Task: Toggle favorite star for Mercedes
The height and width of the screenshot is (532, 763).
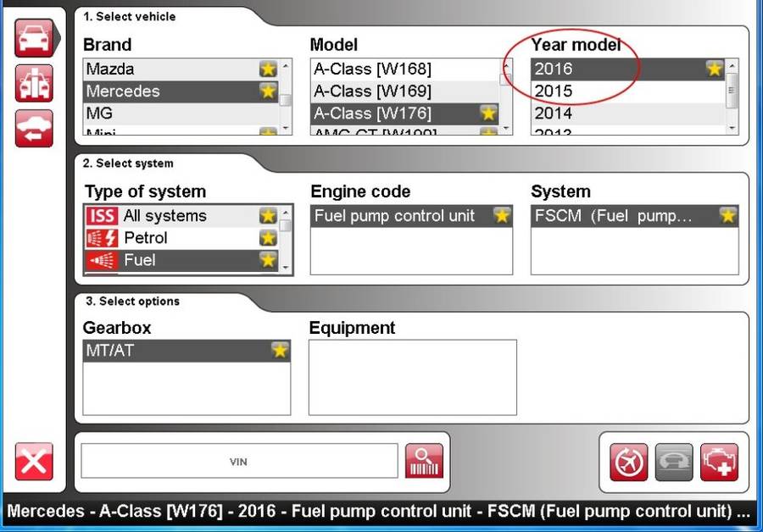Action: tap(268, 91)
